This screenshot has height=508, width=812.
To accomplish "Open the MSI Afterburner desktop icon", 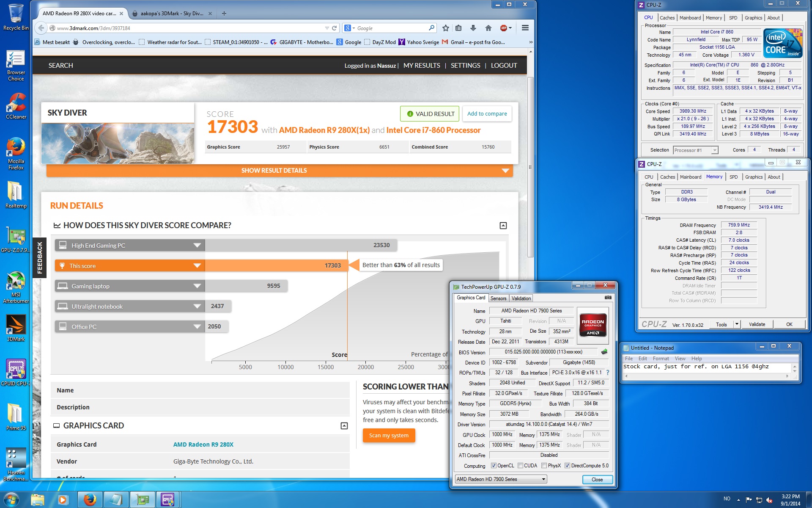I will (16, 287).
